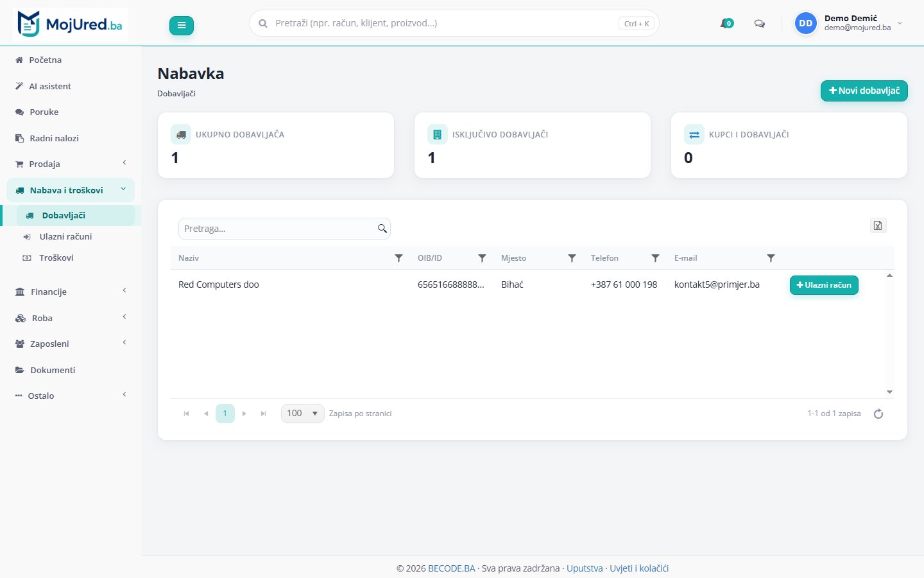Open Radni nalozi in the sidebar
This screenshot has height=578, width=924.
point(71,138)
